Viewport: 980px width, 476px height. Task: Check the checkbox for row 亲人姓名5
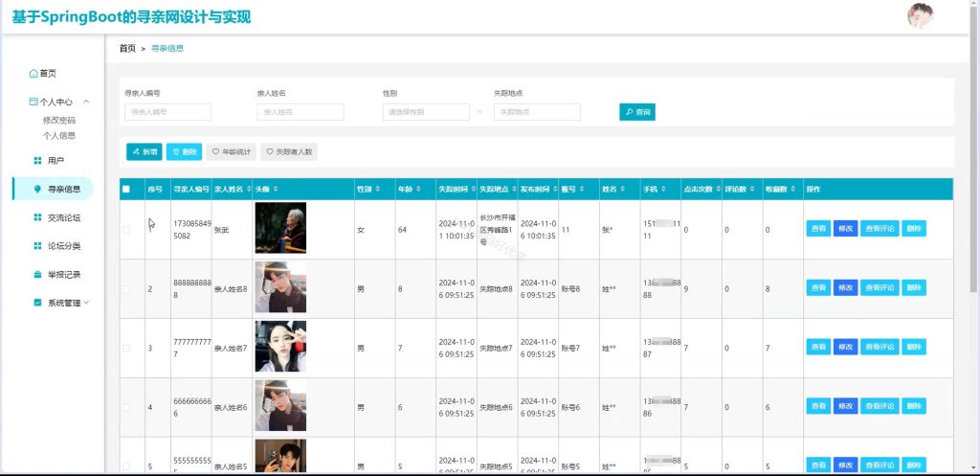tap(126, 466)
